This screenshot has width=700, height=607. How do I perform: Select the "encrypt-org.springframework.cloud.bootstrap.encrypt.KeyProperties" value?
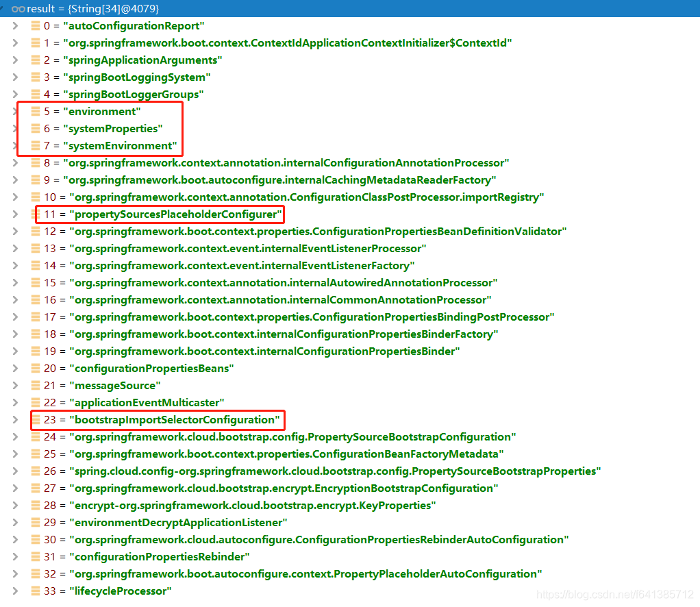coord(253,506)
